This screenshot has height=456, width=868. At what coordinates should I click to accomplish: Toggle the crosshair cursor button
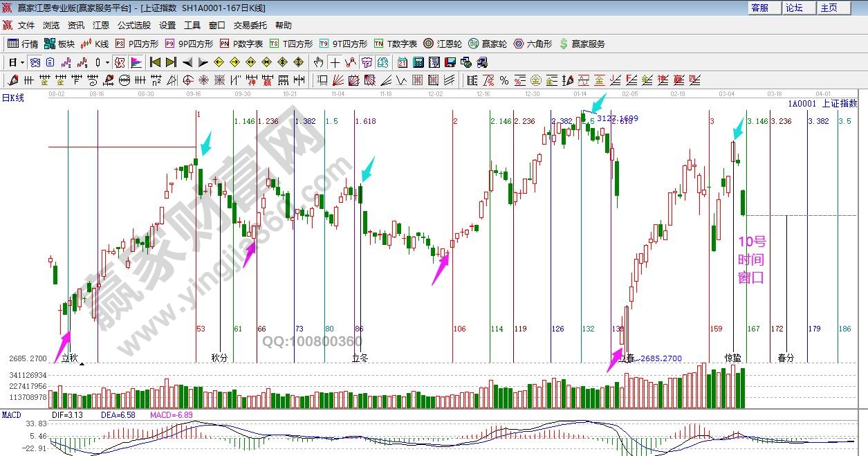click(x=335, y=62)
